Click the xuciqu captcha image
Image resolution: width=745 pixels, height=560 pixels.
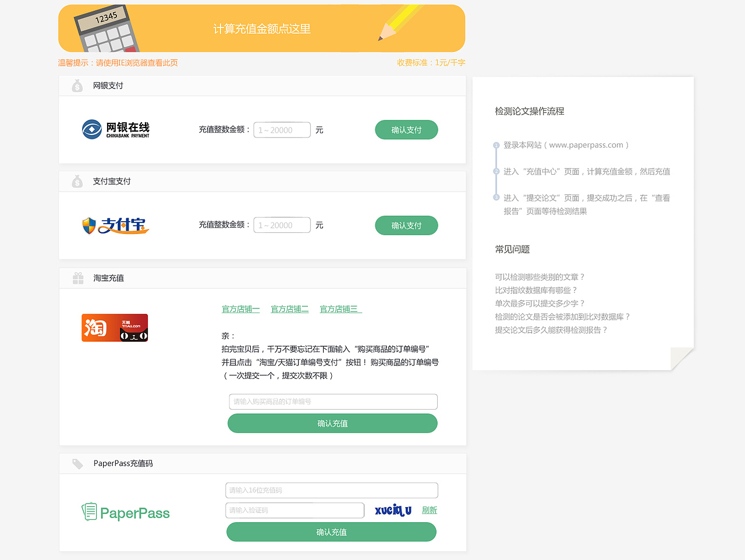[x=392, y=509]
